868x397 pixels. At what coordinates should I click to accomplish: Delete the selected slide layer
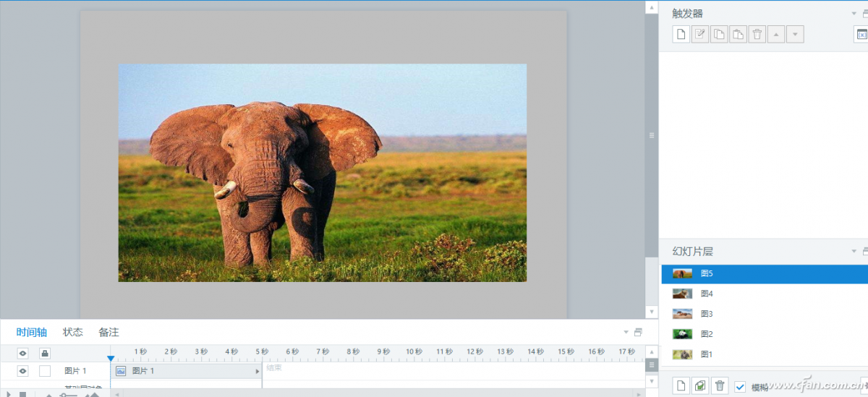720,386
